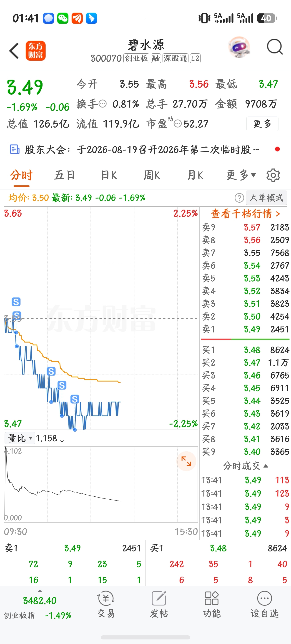Collapse the 分时成交 panel

[245, 466]
